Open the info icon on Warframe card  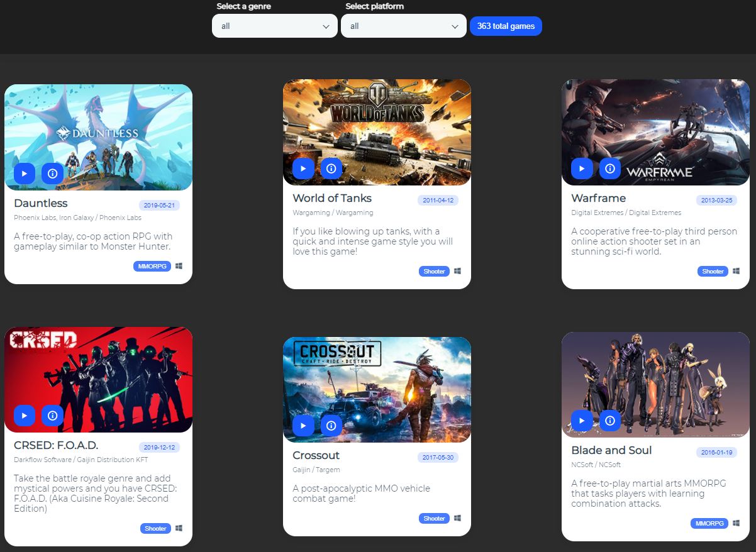coord(610,168)
